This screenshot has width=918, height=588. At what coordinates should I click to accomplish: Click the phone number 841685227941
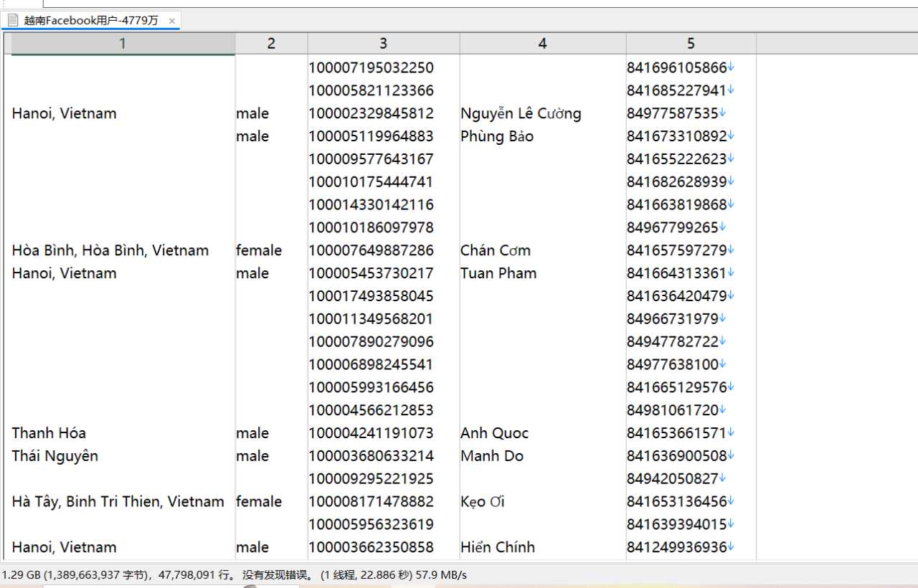point(677,90)
